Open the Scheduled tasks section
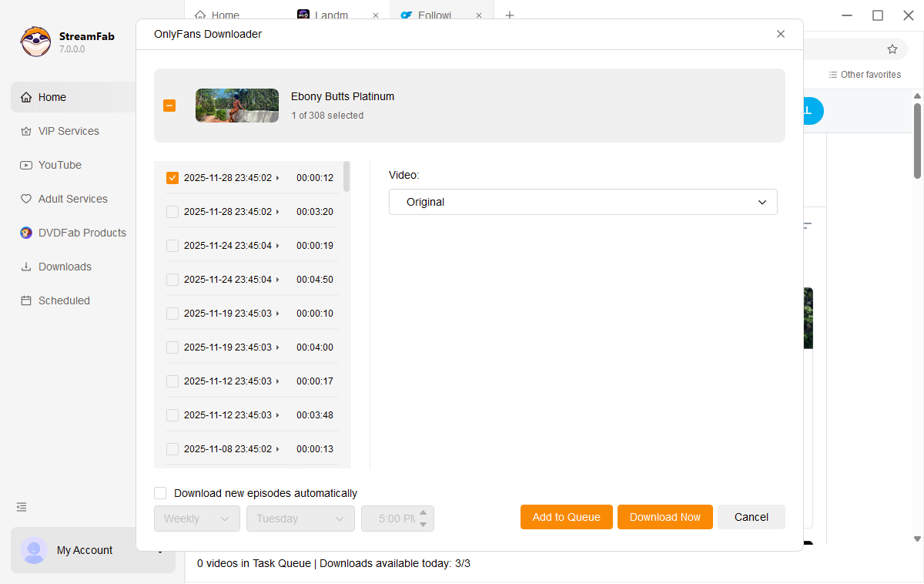Screen dimensions: 924x584 click(64, 300)
